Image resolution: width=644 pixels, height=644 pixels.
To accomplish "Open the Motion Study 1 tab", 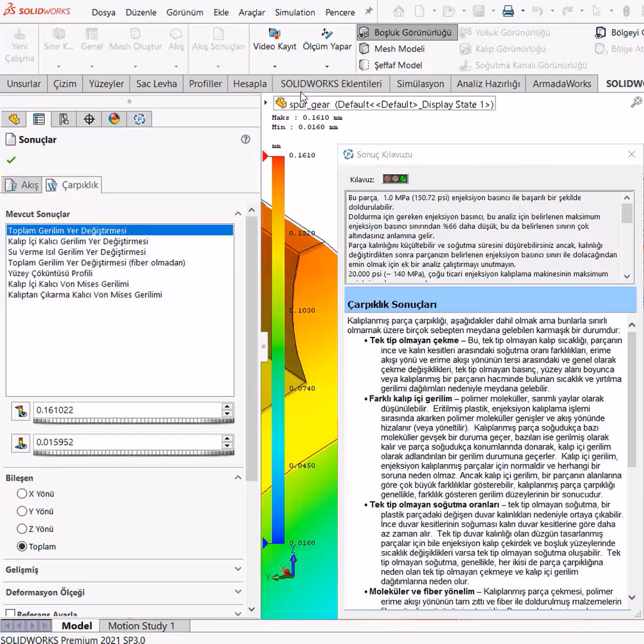I will click(x=141, y=626).
